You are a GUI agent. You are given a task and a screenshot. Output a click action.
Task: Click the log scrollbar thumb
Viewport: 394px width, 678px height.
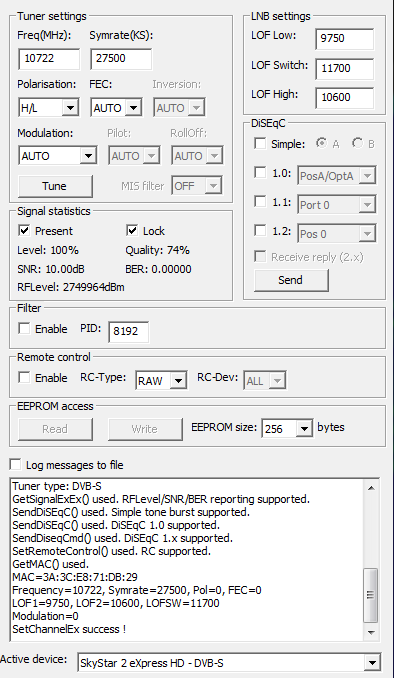(x=371, y=595)
